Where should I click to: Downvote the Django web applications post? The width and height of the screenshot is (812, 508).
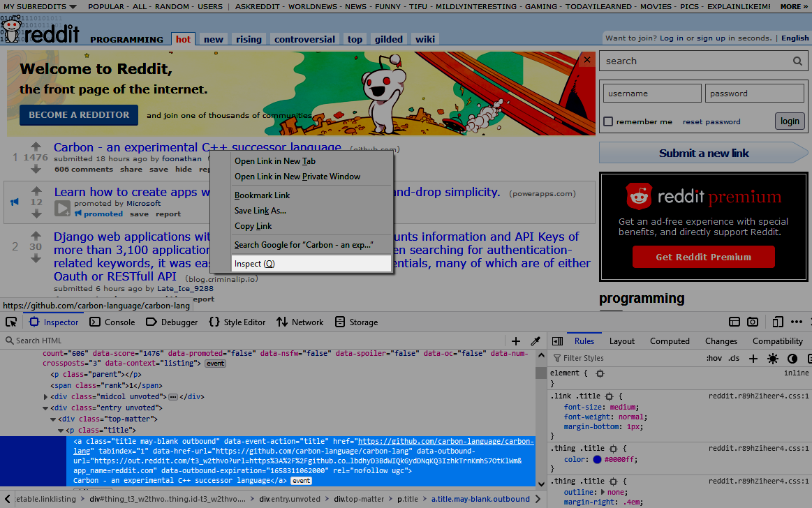coord(36,258)
